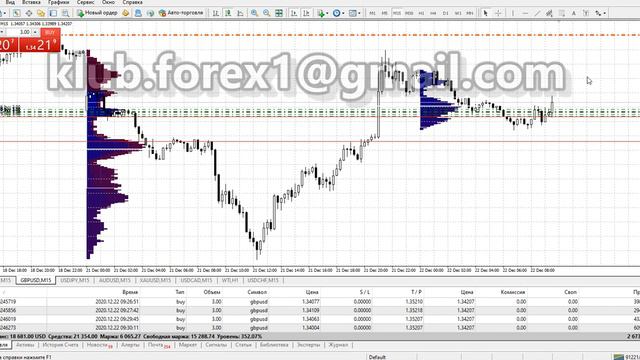Select the text A tool
Screen dimensions: 640x360
click(x=573, y=13)
